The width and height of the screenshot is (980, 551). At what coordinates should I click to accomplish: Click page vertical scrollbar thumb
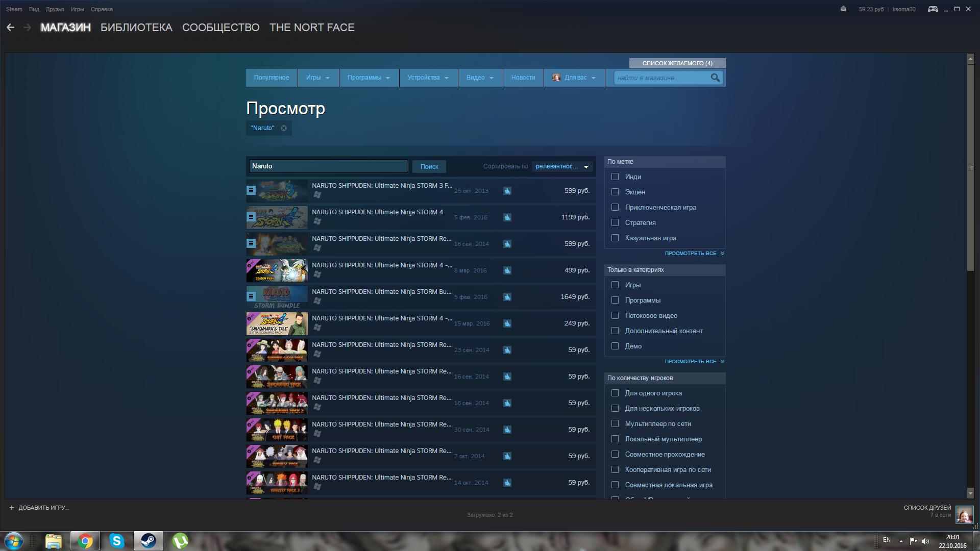(x=970, y=167)
